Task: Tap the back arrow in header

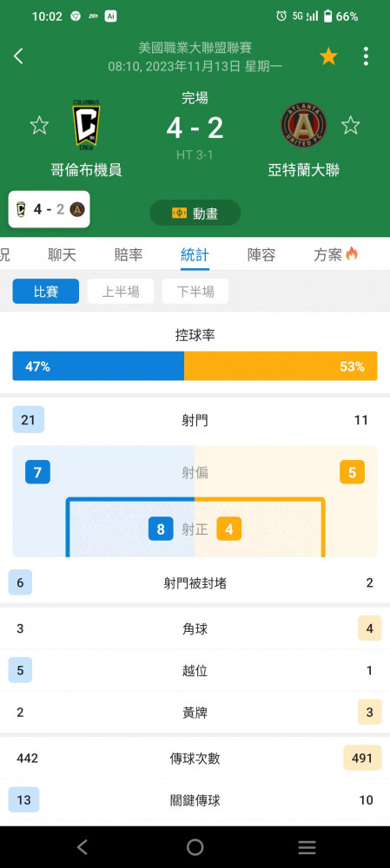Action: click(18, 56)
